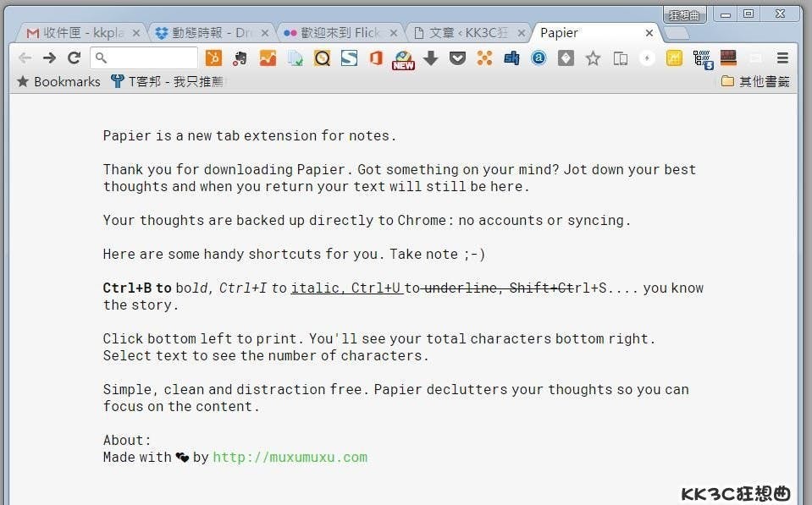Open the T客邦 bookmark
This screenshot has width=812, height=505.
click(x=168, y=81)
